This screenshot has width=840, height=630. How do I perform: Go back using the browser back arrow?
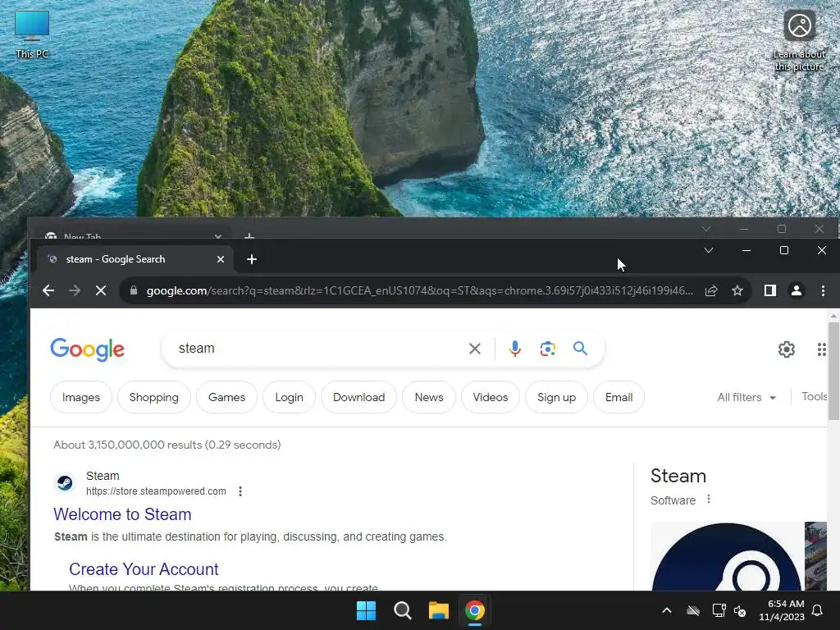(48, 290)
